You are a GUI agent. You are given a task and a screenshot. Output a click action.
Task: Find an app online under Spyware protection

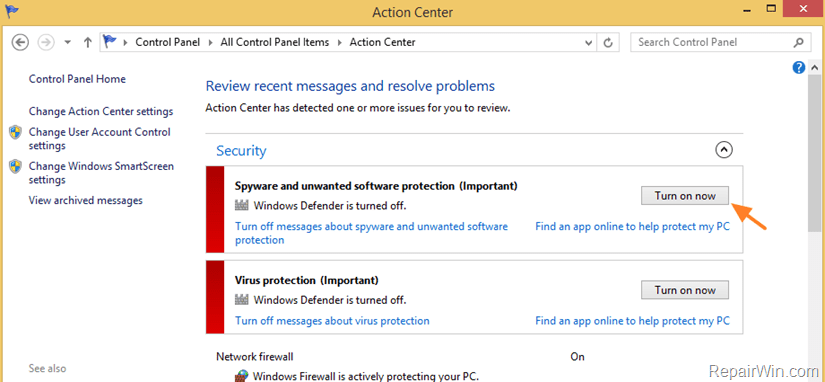click(x=632, y=227)
